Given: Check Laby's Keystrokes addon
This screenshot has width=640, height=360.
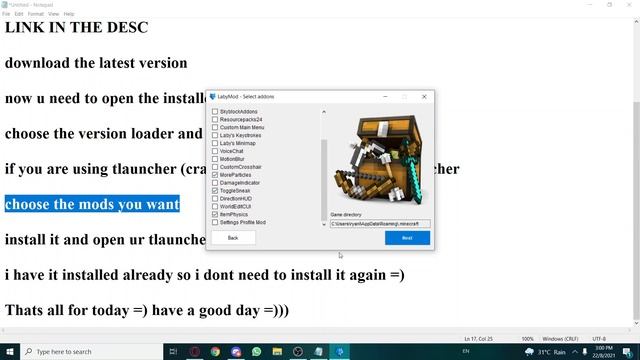Looking at the screenshot, I should tap(215, 135).
